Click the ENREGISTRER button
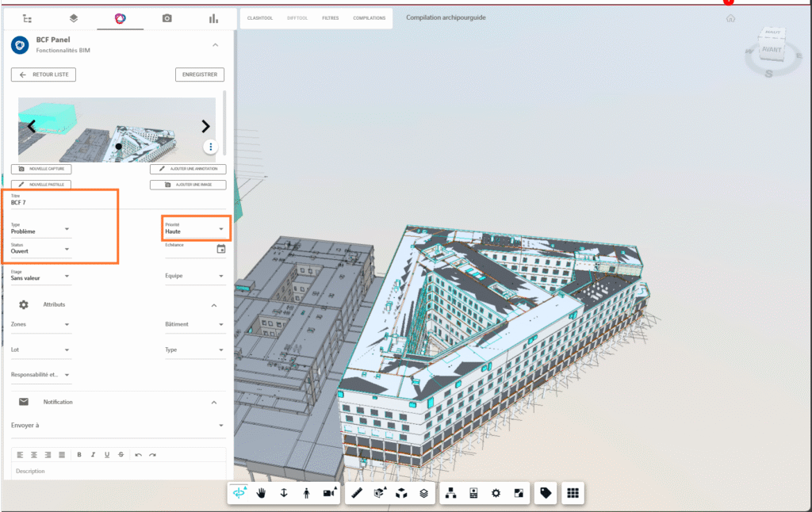 pos(200,75)
